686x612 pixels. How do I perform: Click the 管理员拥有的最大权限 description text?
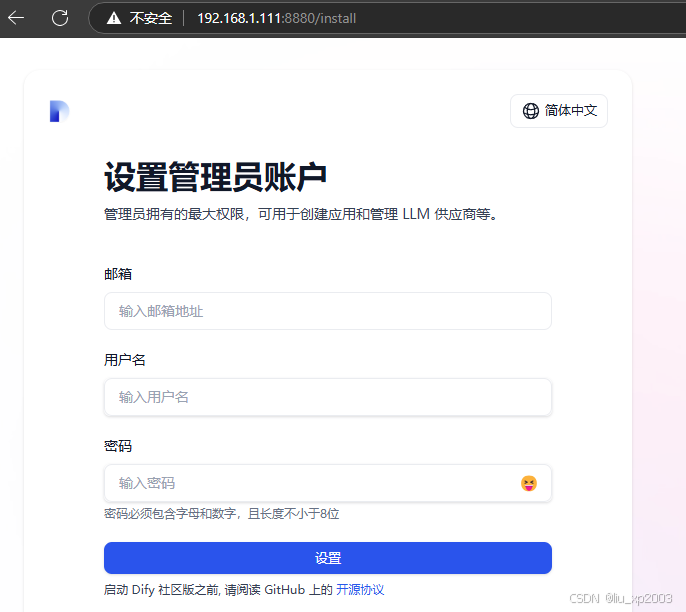[x=301, y=214]
